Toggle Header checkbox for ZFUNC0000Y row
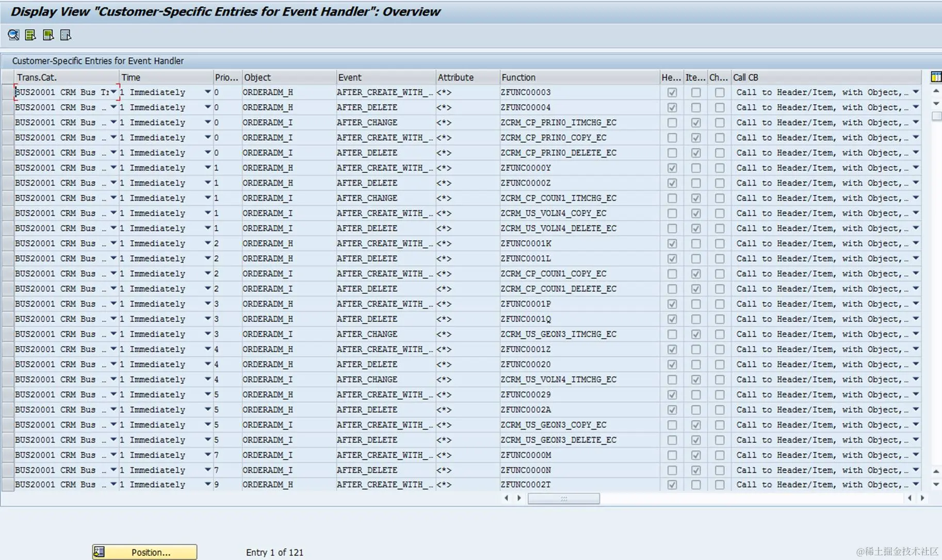Viewport: 942px width, 560px height. (x=672, y=168)
